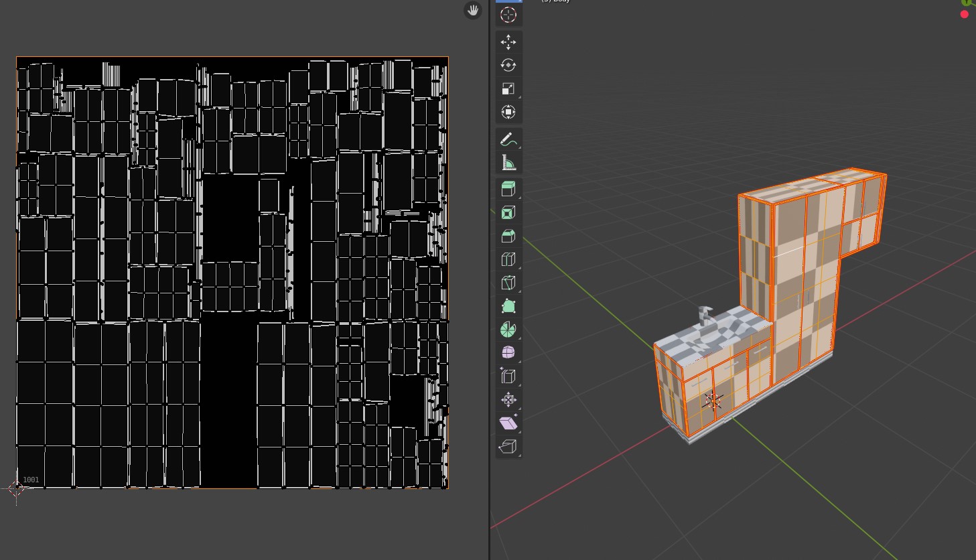Select the Poly Build tool
This screenshot has width=976, height=560.
click(x=508, y=307)
